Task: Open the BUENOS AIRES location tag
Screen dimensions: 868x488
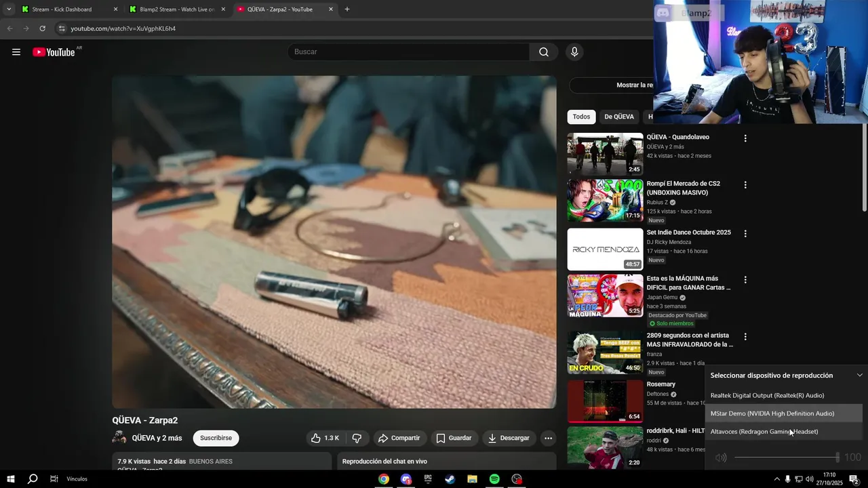Action: [210, 462]
